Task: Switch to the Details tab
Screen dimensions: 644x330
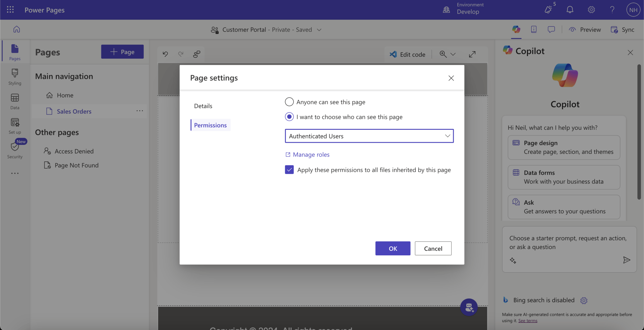Action: 203,106
